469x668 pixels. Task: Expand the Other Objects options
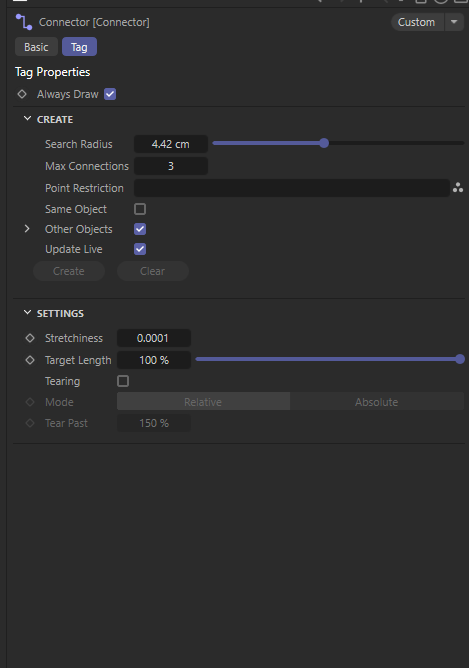27,229
